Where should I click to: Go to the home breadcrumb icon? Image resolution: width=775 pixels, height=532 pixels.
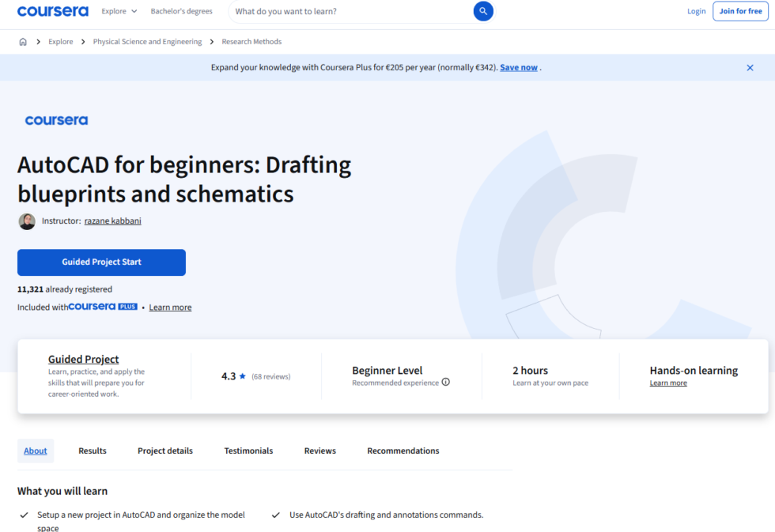(x=23, y=42)
